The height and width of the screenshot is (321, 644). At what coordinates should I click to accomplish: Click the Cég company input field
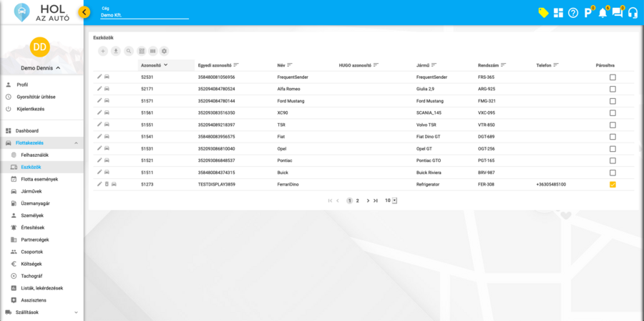click(143, 14)
